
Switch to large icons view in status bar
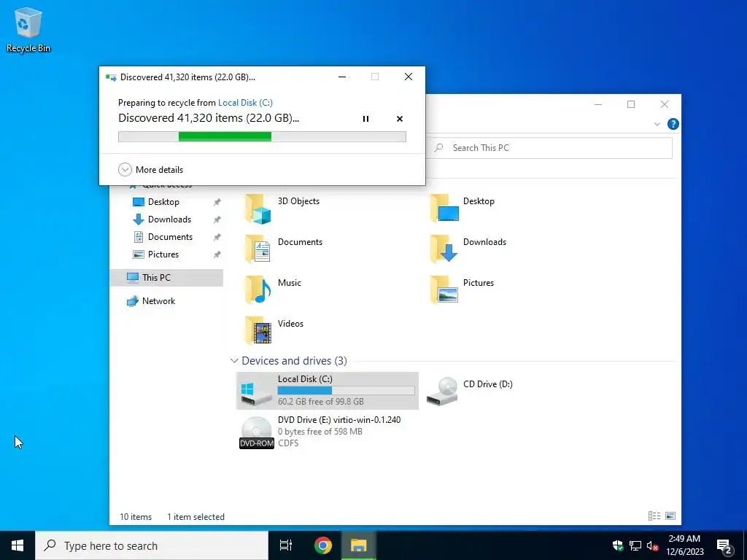coord(670,516)
